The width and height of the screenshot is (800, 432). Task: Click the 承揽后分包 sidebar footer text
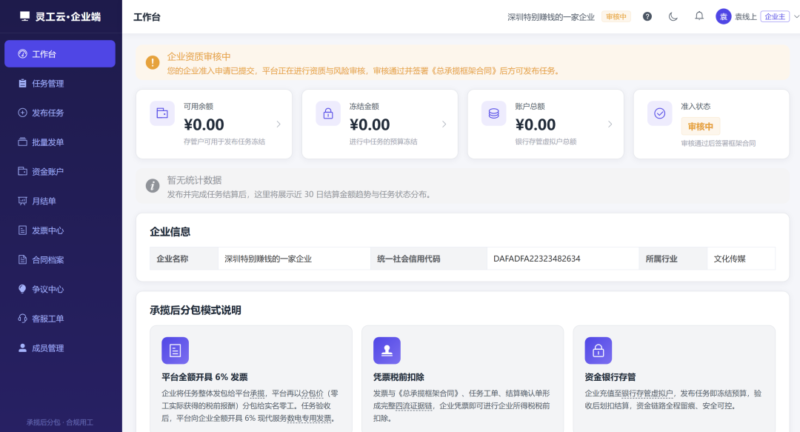click(60, 422)
